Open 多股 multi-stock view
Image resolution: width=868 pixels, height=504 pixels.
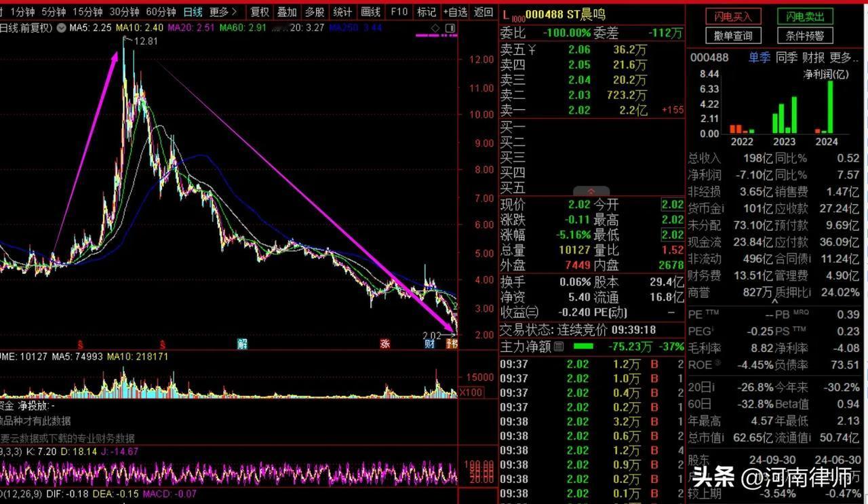315,12
